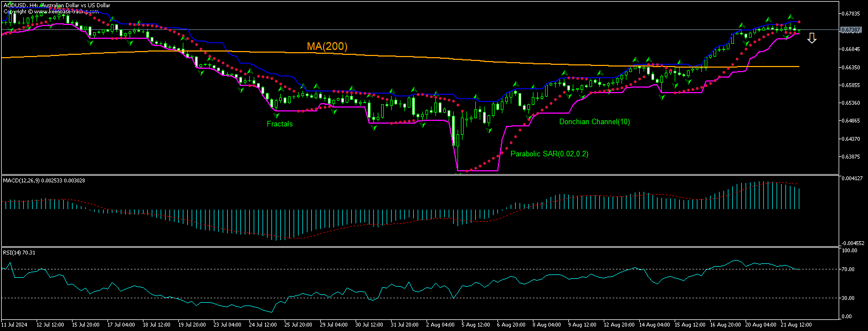Viewport: 868px width, 331px height.
Task: Click the RSI(14) 70.31 indicator header
Action: [x=20, y=252]
